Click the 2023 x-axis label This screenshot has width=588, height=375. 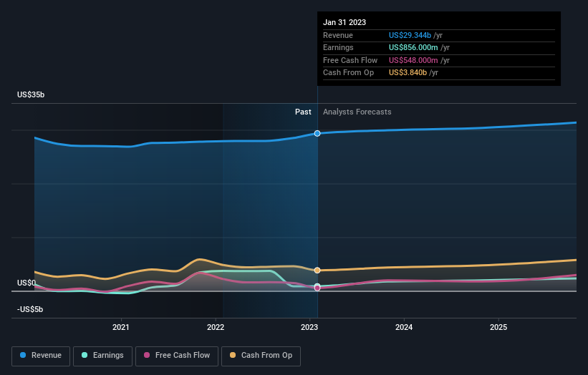(x=309, y=328)
